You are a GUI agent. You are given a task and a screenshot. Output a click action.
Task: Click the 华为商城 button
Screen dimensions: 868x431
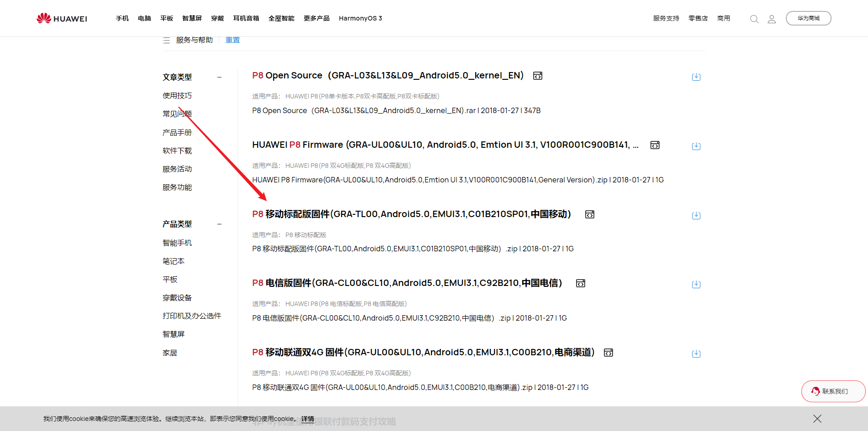[809, 18]
